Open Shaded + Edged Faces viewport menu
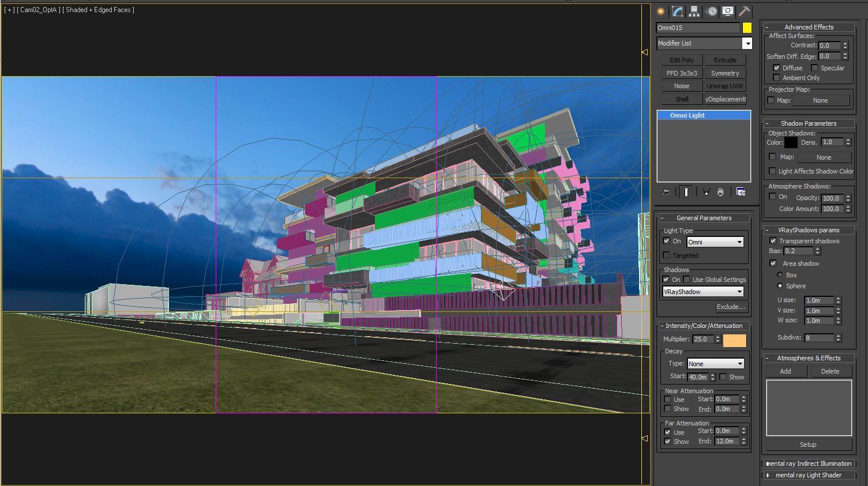Screen dimensions: 868x486 click(99, 10)
